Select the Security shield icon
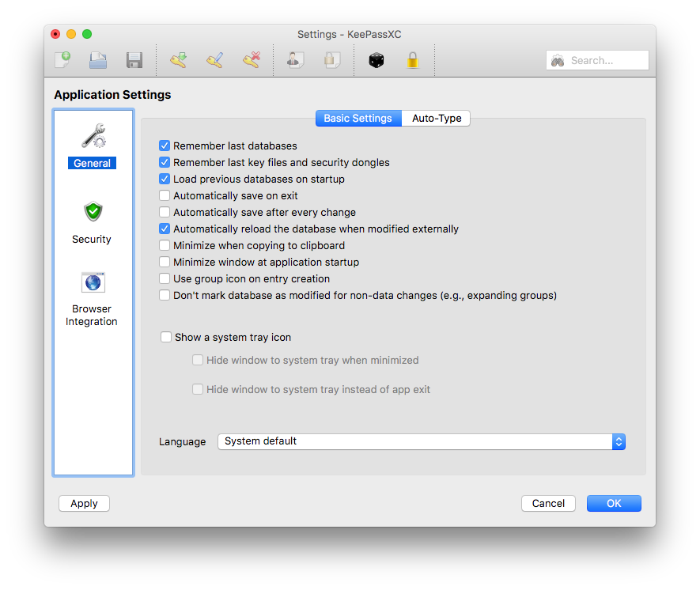The image size is (700, 590). click(93, 211)
